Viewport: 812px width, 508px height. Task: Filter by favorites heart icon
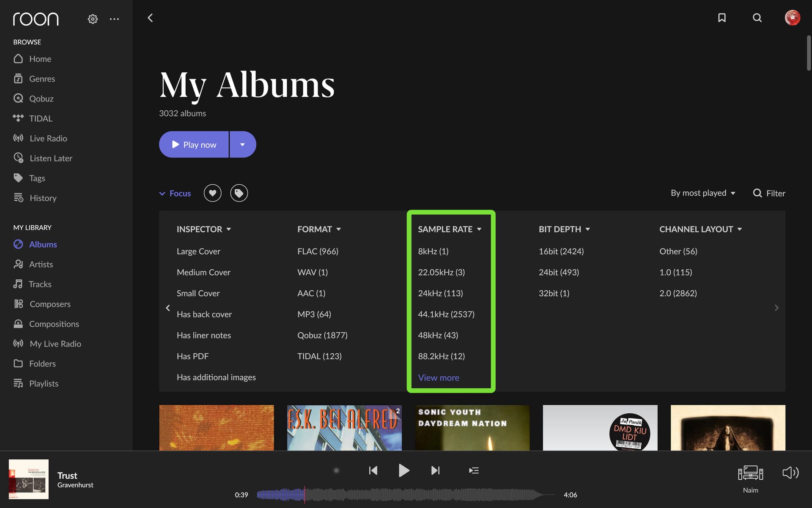pos(212,193)
